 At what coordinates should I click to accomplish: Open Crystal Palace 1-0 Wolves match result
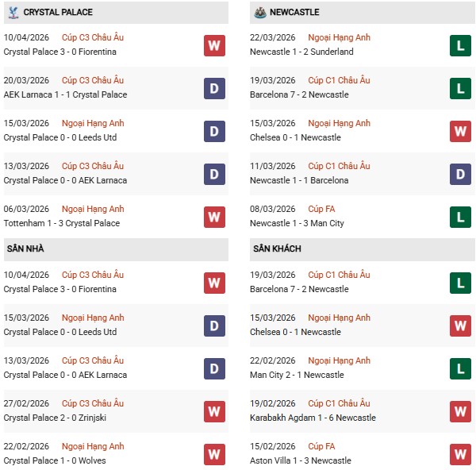55,460
